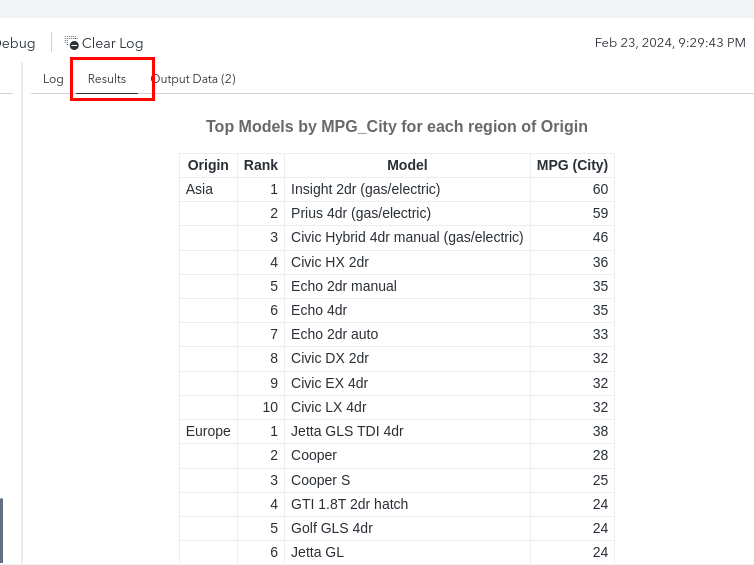The width and height of the screenshot is (754, 565).
Task: Select the Insight 2dr (gas/electric) cell
Action: (365, 189)
